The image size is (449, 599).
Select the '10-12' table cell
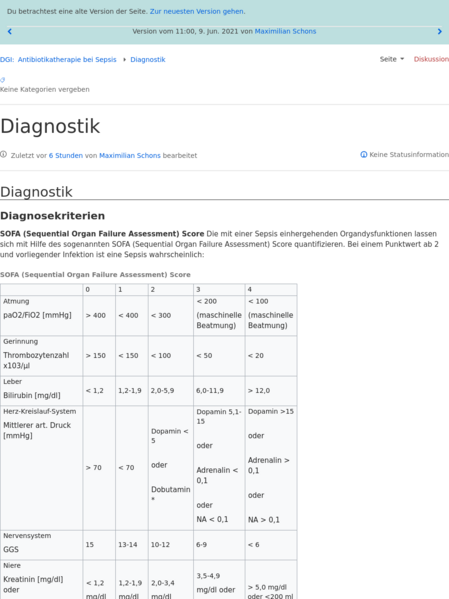(x=171, y=545)
